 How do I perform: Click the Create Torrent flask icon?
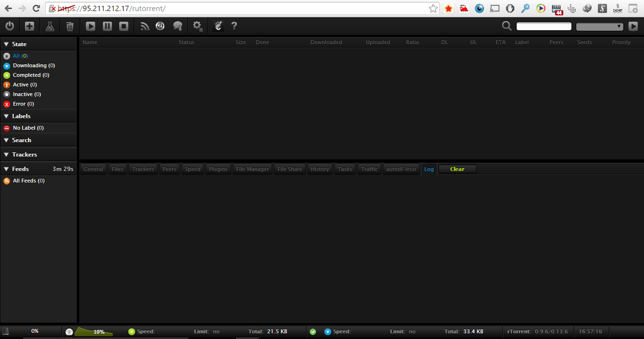[x=50, y=26]
